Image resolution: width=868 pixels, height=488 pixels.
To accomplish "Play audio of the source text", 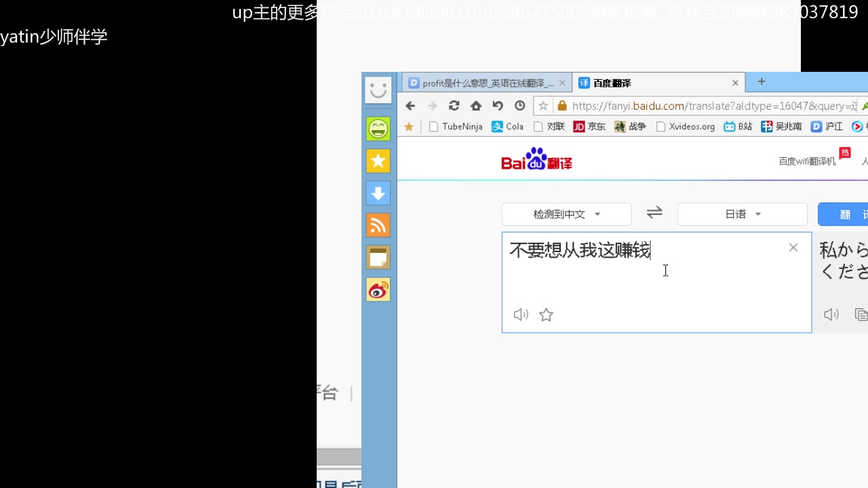I will [x=521, y=314].
